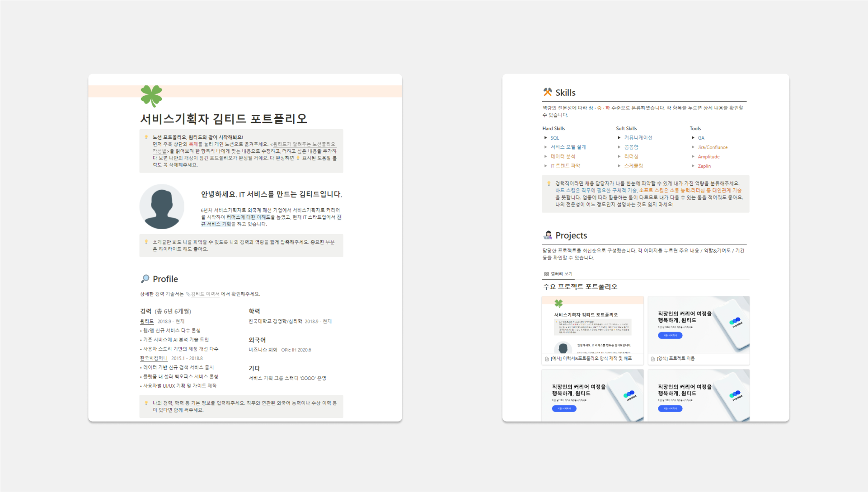Click the 서비스 기획 그룹 스터디 entry
The image size is (868, 492).
287,378
